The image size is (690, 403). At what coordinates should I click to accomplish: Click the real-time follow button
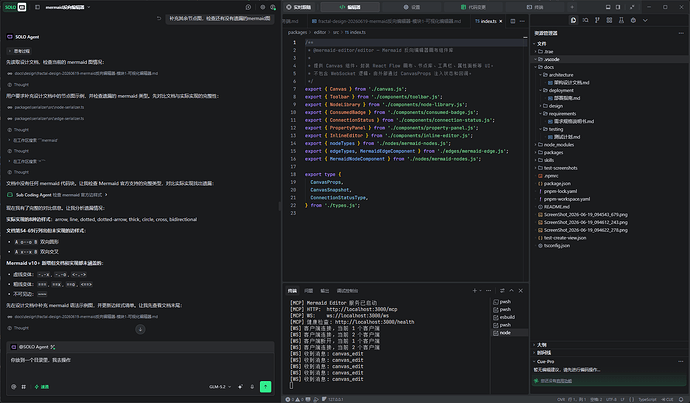pyautogui.click(x=299, y=7)
